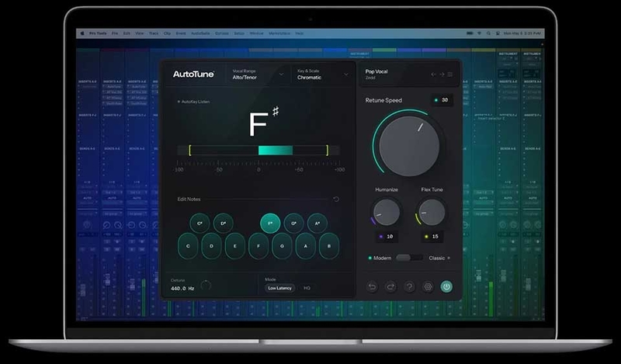This screenshot has height=364, width=621.
Task: Toggle the A# note button
Action: tap(317, 224)
